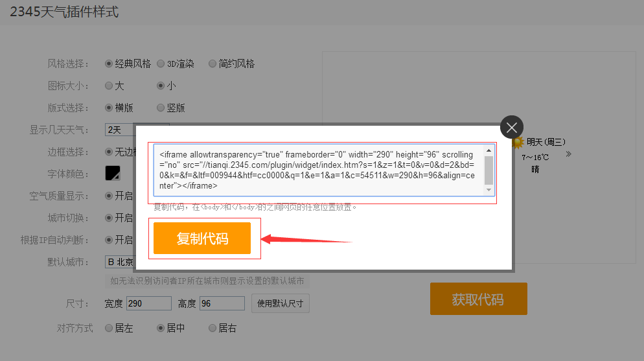Click the 7~16℃ temperature text
644x361 pixels.
click(x=535, y=157)
